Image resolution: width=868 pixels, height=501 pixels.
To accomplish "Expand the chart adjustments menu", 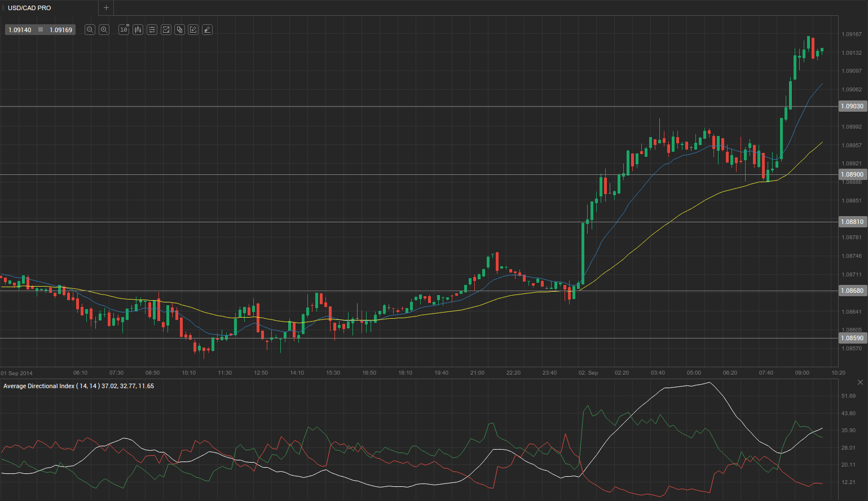I will (x=152, y=29).
